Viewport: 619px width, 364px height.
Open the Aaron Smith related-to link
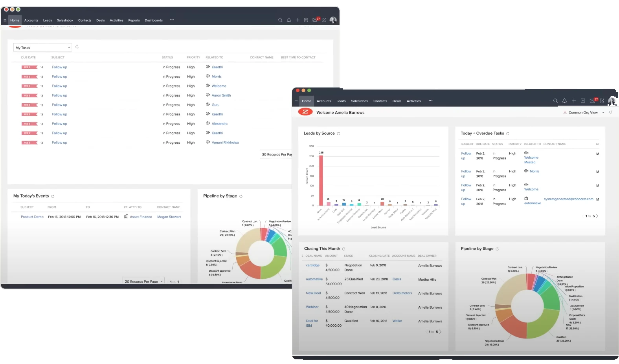221,95
